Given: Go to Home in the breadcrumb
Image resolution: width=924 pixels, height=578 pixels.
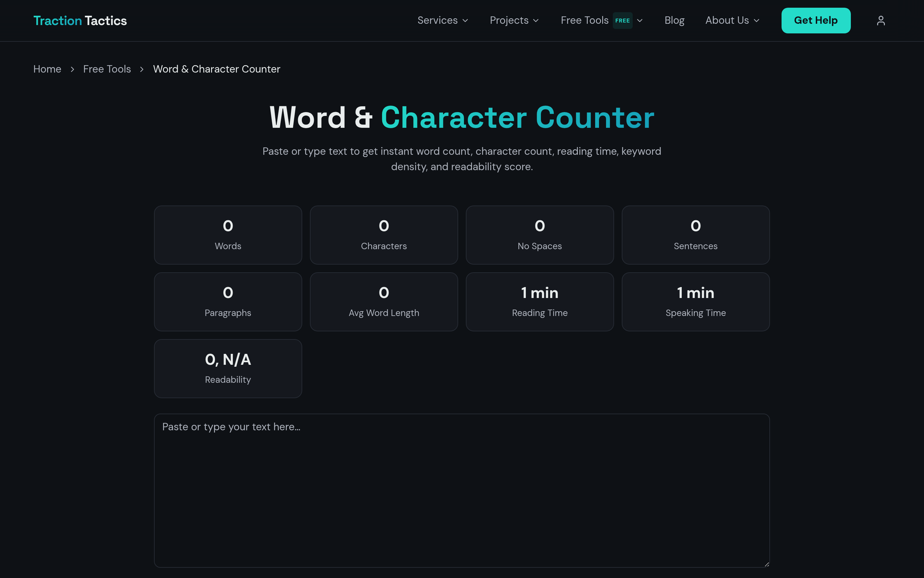Looking at the screenshot, I should click(x=47, y=69).
